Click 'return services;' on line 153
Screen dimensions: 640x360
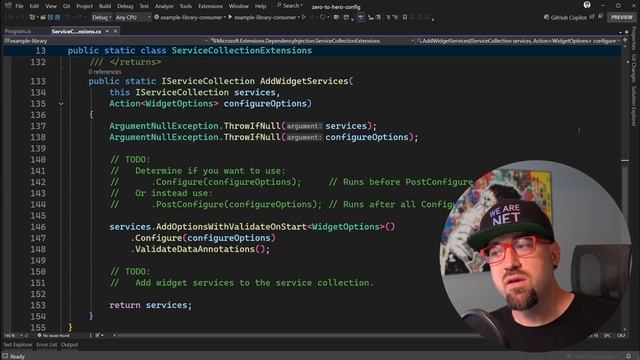point(150,305)
